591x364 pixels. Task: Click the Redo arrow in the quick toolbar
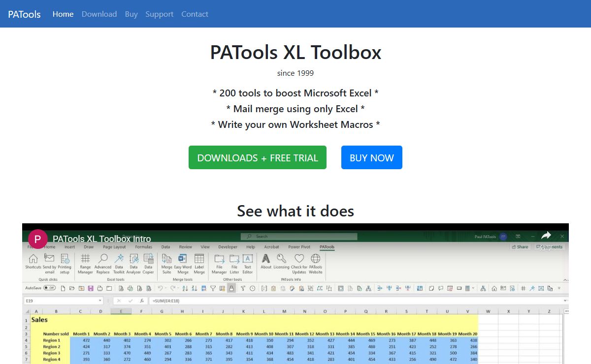[x=173, y=288]
